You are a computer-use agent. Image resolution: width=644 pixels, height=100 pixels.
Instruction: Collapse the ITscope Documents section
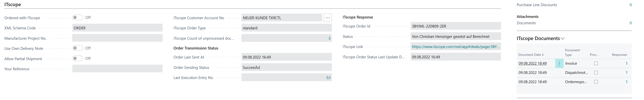coord(563,39)
